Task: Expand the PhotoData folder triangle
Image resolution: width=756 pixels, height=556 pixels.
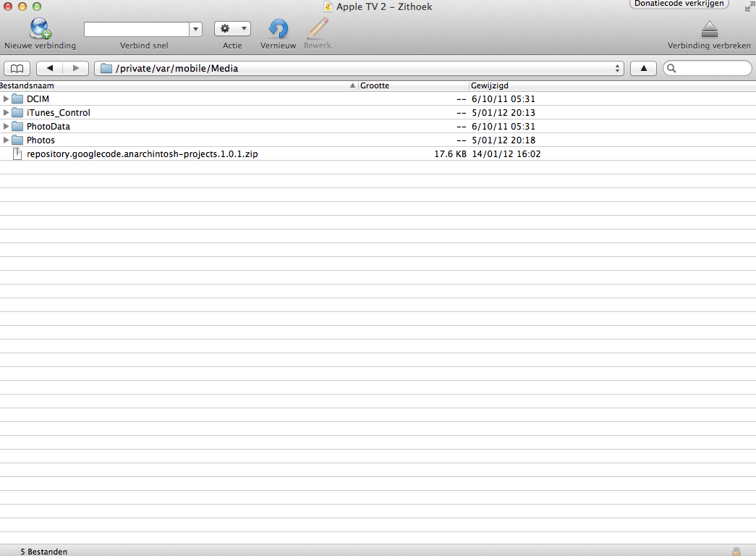Action: (x=7, y=126)
